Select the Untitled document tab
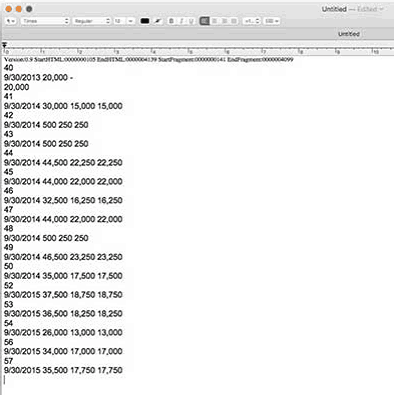The width and height of the screenshot is (394, 395). click(x=349, y=34)
